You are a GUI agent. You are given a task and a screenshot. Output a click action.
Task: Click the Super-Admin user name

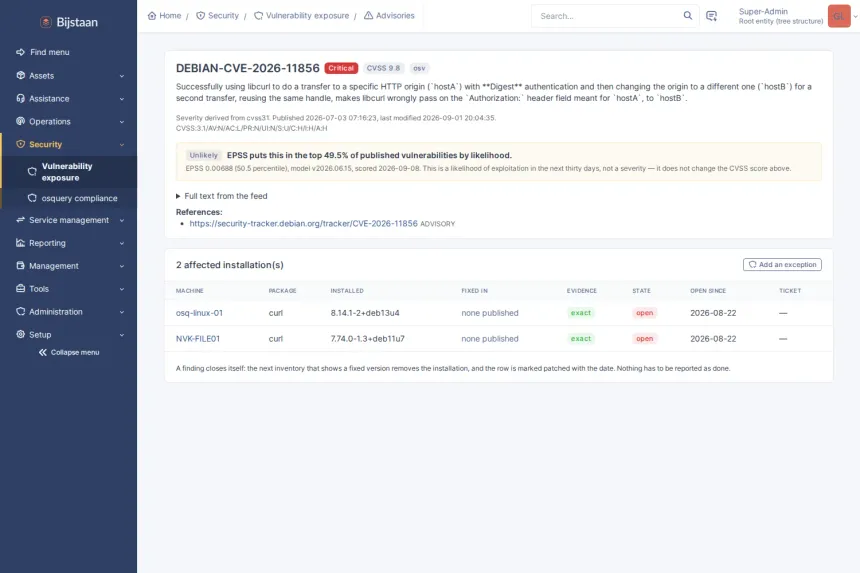763,11
